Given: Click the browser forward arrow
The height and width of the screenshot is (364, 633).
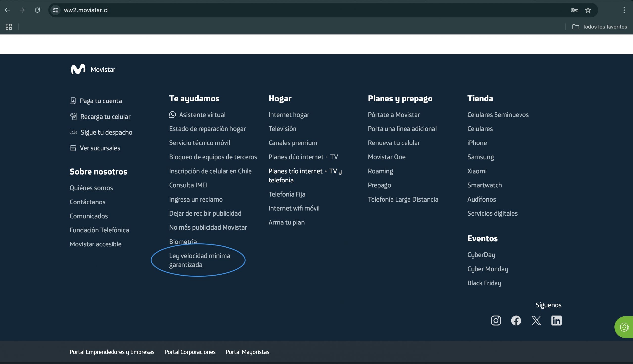Looking at the screenshot, I should pos(22,10).
